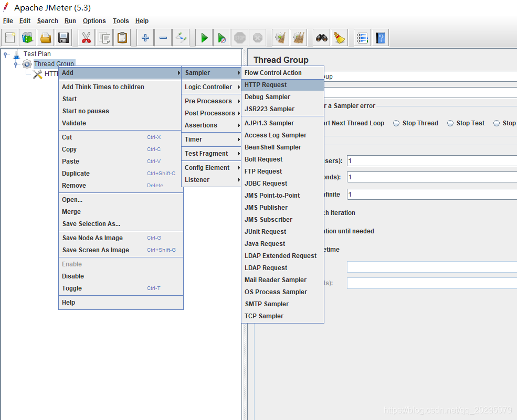This screenshot has width=517, height=420.
Task: Start the test with green play icon
Action: (204, 38)
